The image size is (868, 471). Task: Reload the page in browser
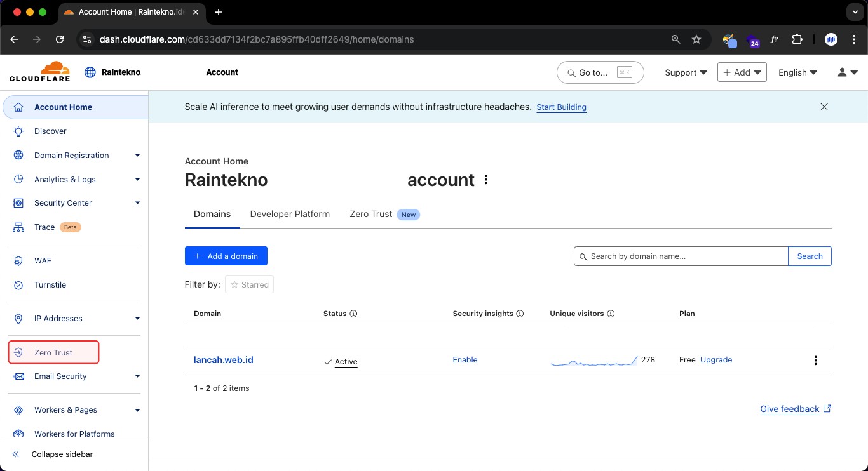[60, 39]
